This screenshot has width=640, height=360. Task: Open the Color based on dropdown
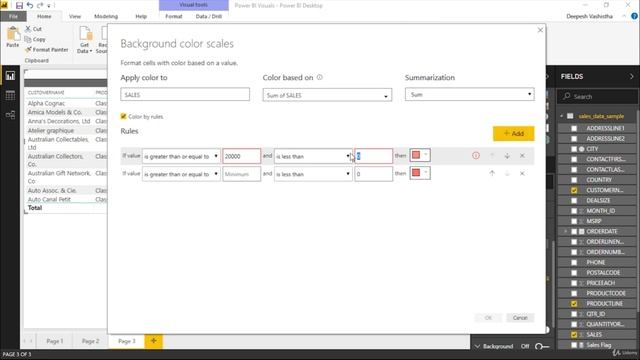coord(327,95)
